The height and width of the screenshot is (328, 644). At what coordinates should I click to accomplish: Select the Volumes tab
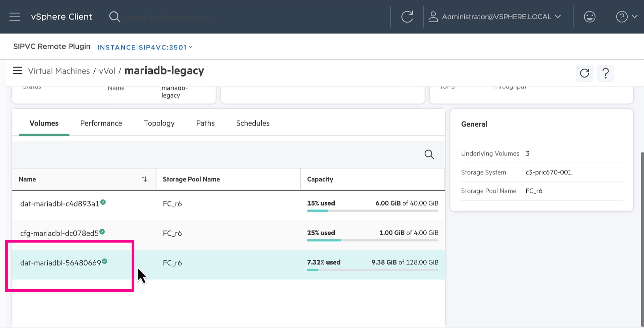coord(44,123)
